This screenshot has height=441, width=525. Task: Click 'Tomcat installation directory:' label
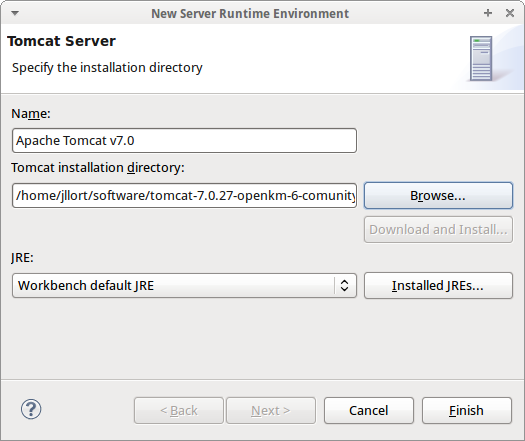[98, 167]
